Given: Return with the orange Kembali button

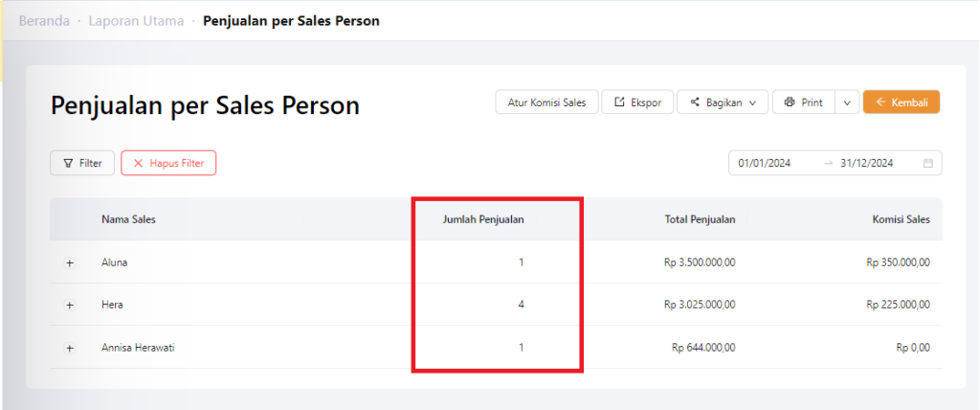Looking at the screenshot, I should (902, 102).
